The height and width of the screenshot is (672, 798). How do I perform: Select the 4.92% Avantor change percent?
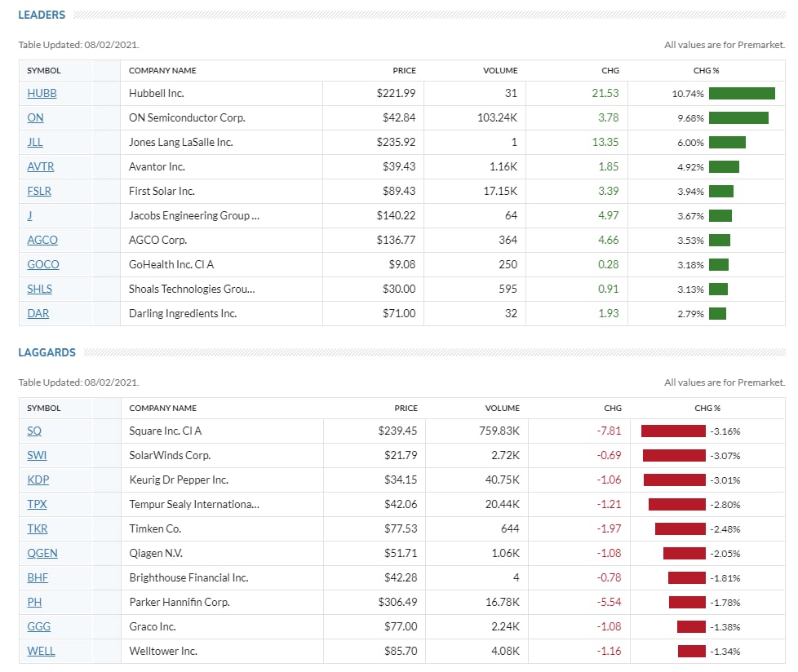point(690,167)
